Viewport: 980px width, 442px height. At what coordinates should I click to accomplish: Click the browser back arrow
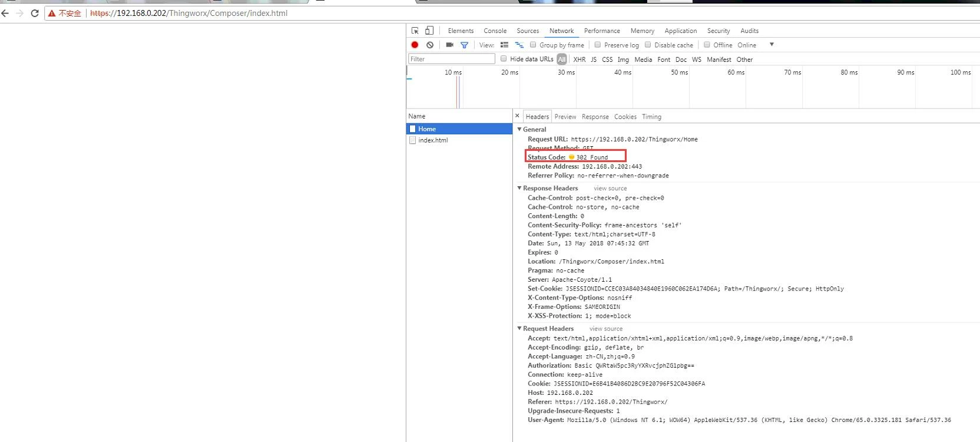(5, 13)
